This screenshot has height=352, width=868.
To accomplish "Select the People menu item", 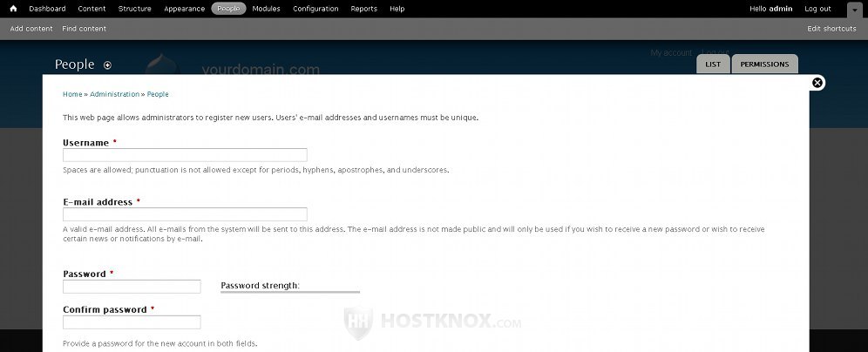I will pyautogui.click(x=228, y=9).
